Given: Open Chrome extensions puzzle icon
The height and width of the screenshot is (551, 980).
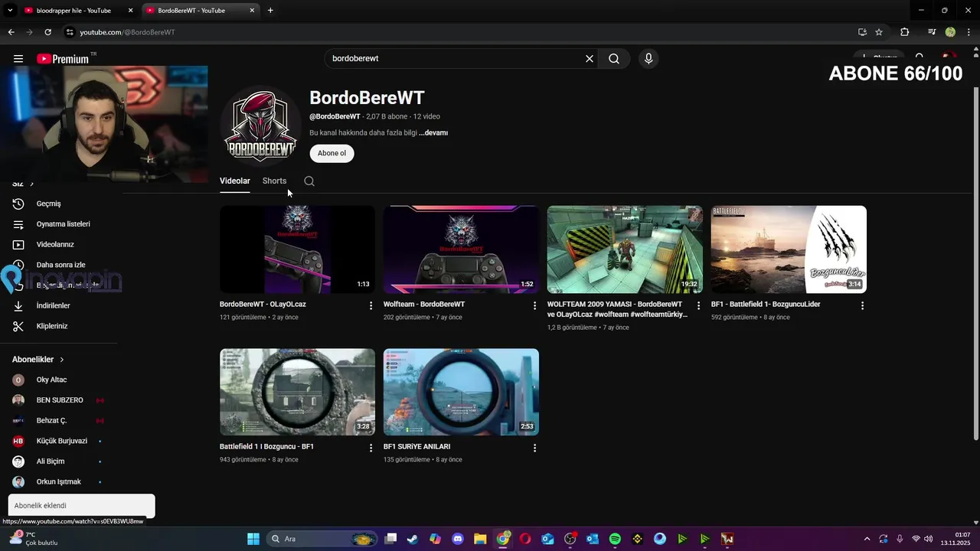Looking at the screenshot, I should click(905, 32).
